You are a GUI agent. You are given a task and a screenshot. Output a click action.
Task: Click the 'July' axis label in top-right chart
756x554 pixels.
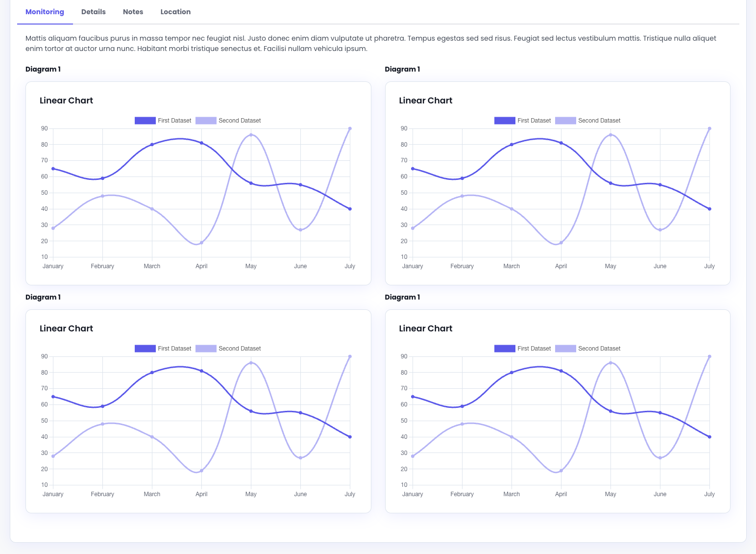(x=709, y=266)
